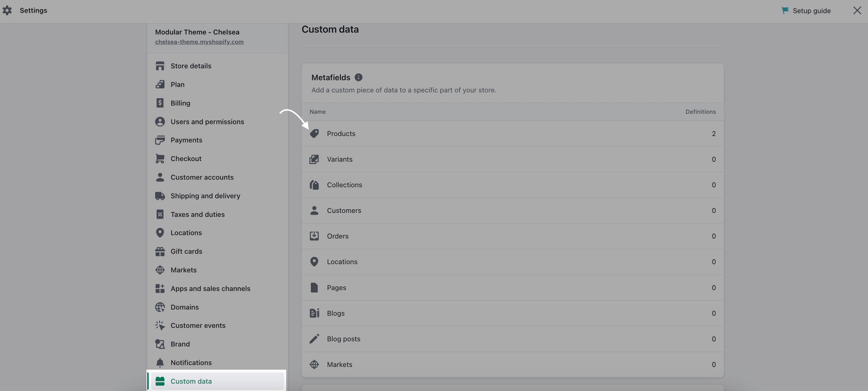Open Apps and sales channels settings

point(217,289)
